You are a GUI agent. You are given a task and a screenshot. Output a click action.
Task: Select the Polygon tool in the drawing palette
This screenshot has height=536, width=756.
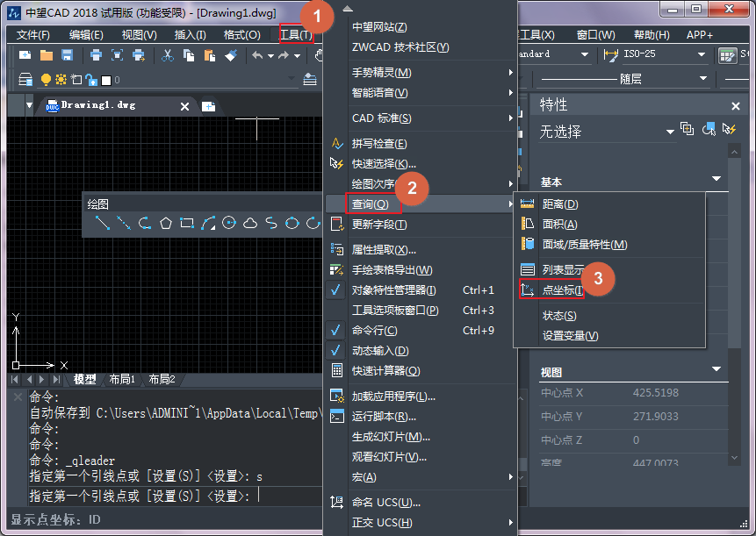click(x=166, y=222)
